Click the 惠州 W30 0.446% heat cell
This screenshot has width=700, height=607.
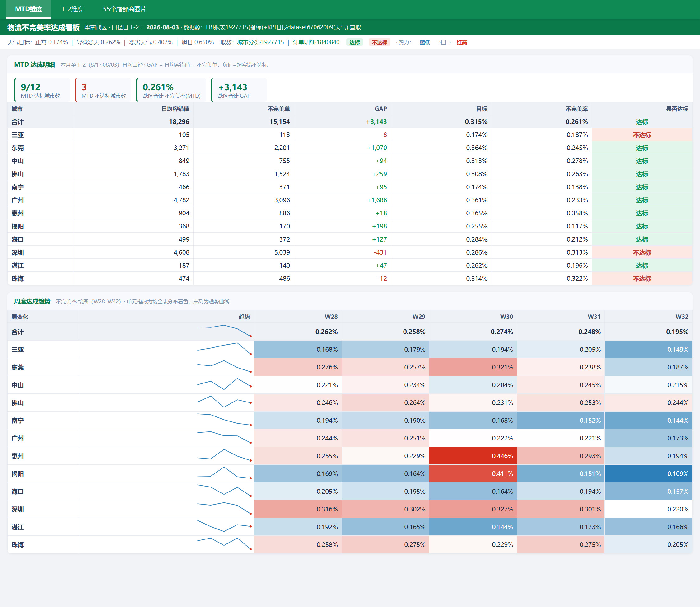tap(473, 456)
